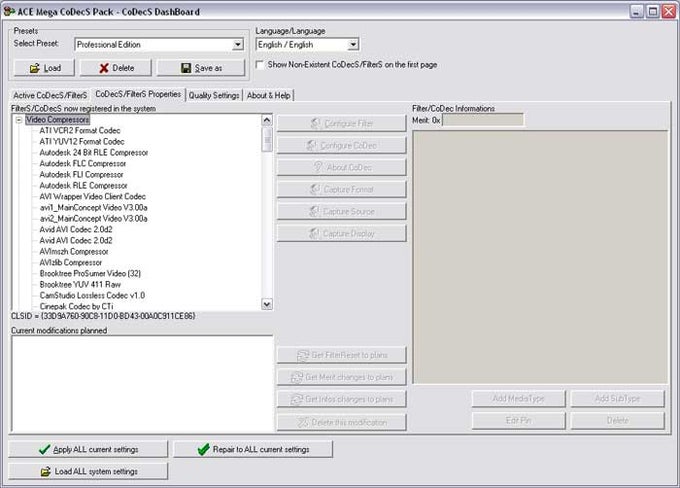Click the Add SubType button

pos(618,399)
